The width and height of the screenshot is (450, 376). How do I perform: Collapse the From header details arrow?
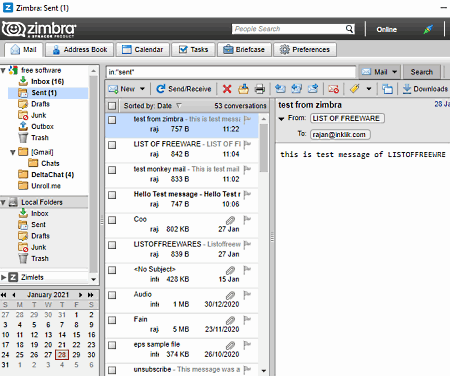(x=282, y=118)
